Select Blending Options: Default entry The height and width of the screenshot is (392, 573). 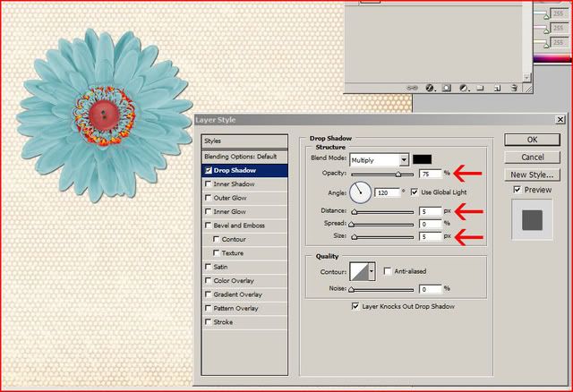point(244,156)
